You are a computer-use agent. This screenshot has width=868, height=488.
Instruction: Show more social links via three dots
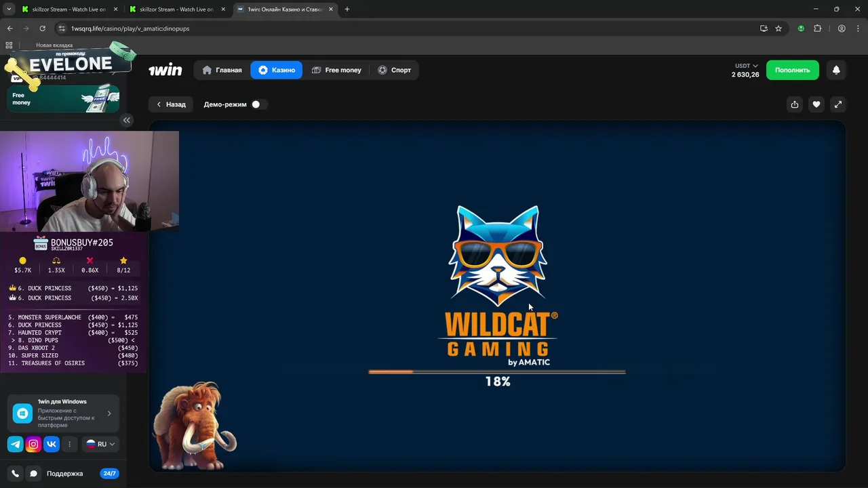click(69, 444)
